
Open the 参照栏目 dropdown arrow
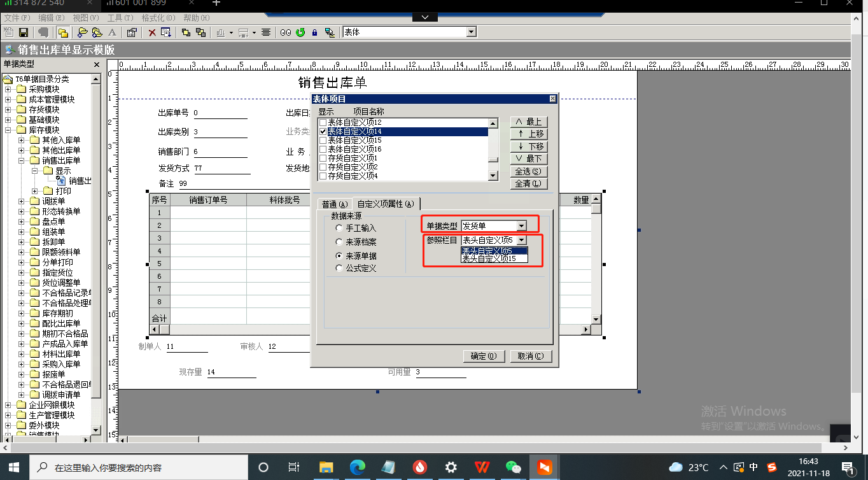522,240
